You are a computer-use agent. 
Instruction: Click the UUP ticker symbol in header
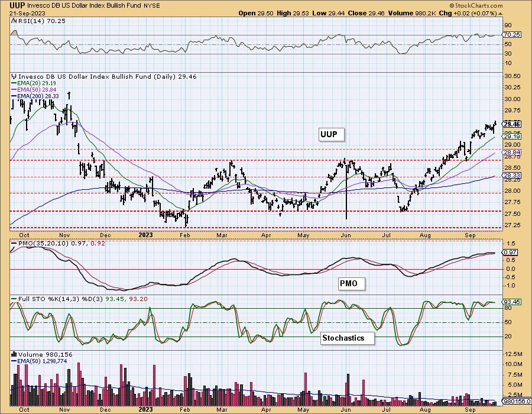17,5
